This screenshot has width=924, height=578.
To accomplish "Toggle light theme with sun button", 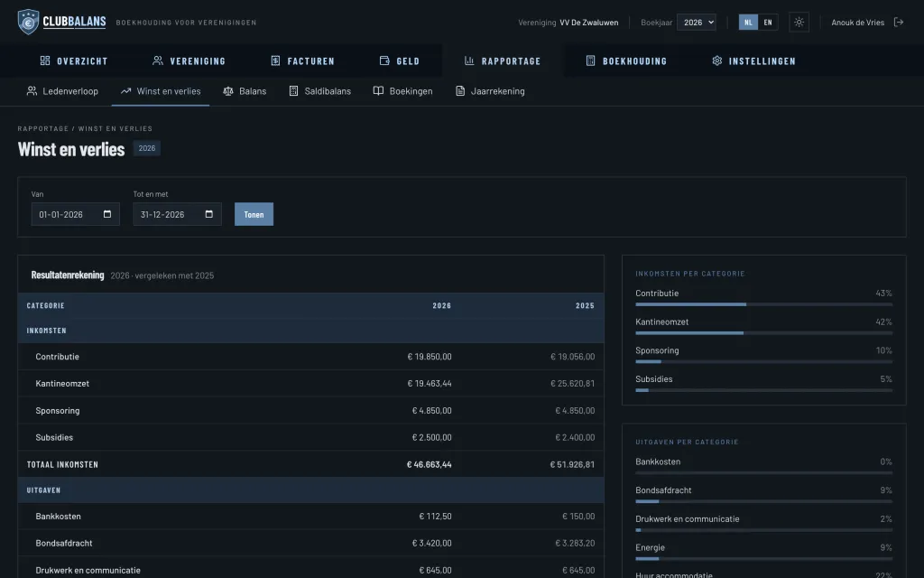I will pos(799,23).
